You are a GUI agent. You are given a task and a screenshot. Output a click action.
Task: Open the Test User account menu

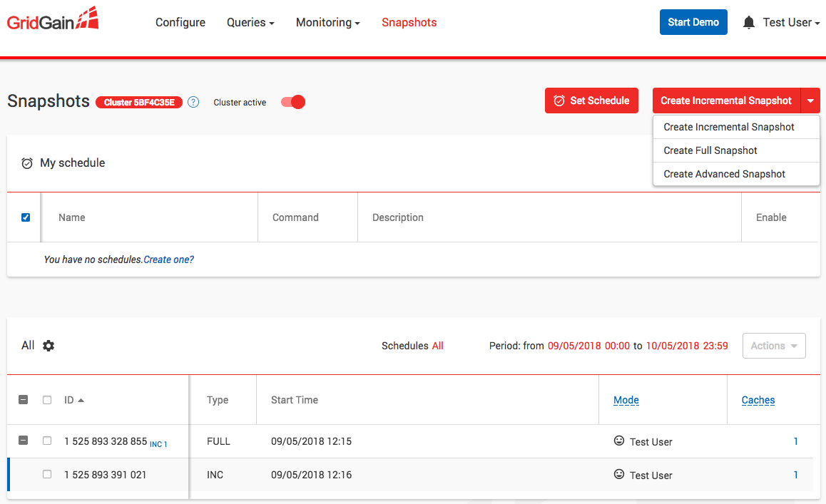click(790, 23)
